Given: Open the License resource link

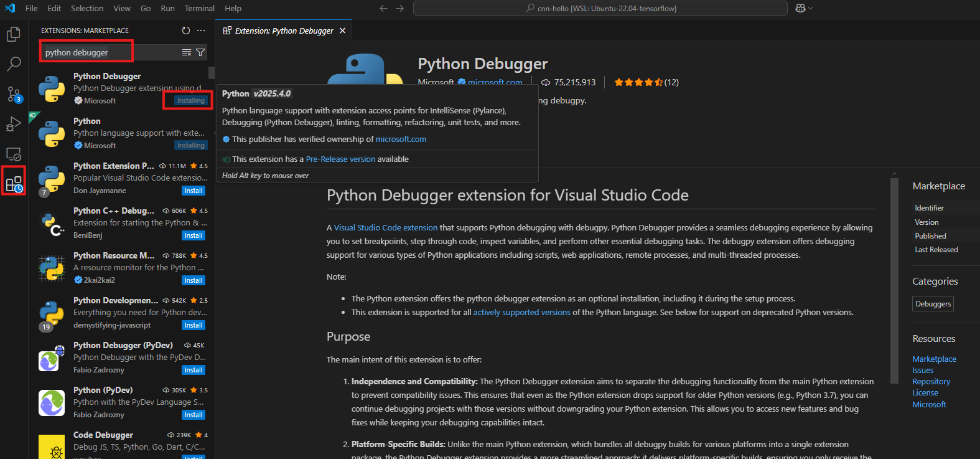Looking at the screenshot, I should pyautogui.click(x=925, y=393).
